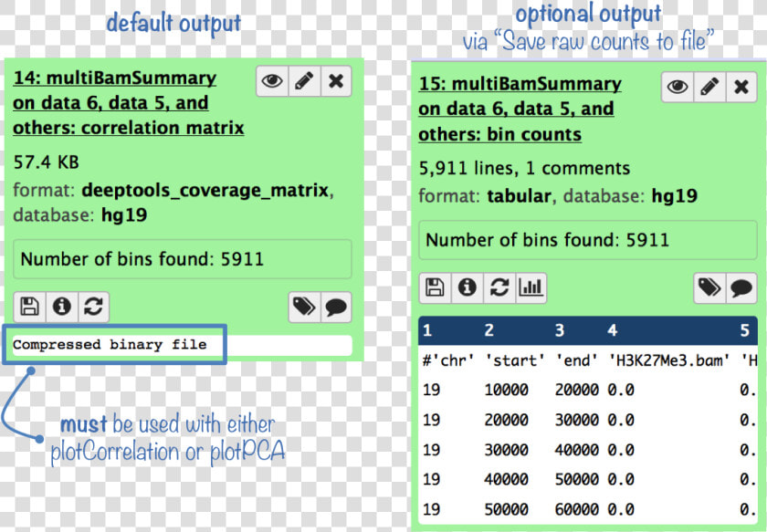Click the 'start' header cell
This screenshot has width=767, height=532.
(515, 360)
